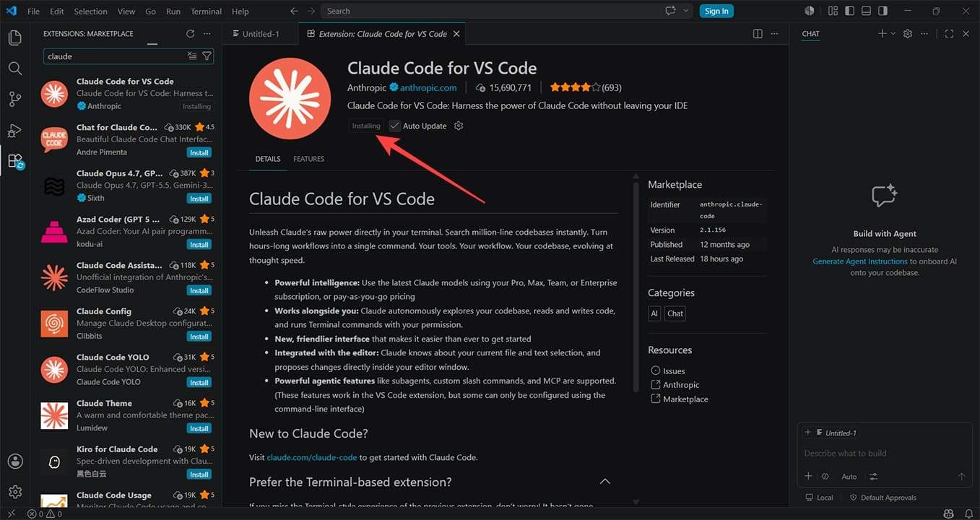Open the claude.com/claude-code link
This screenshot has width=980, height=520.
pos(313,457)
